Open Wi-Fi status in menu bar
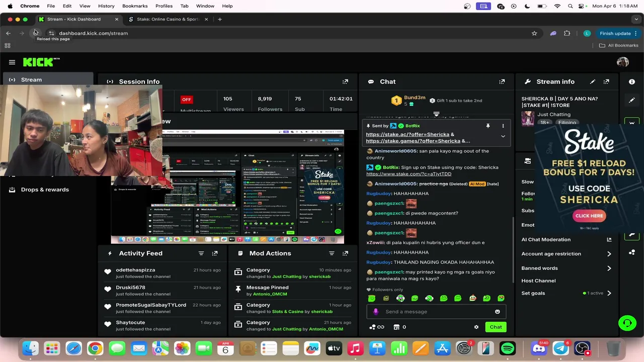This screenshot has width=644, height=362. 557,6
